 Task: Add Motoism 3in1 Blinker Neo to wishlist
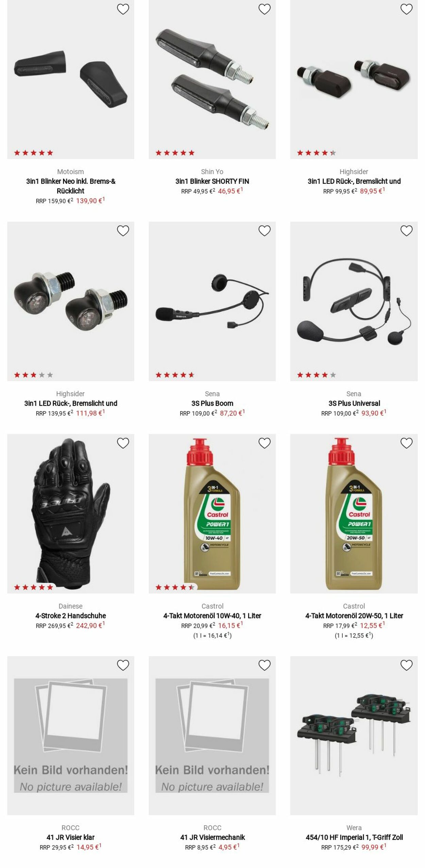coord(123,9)
